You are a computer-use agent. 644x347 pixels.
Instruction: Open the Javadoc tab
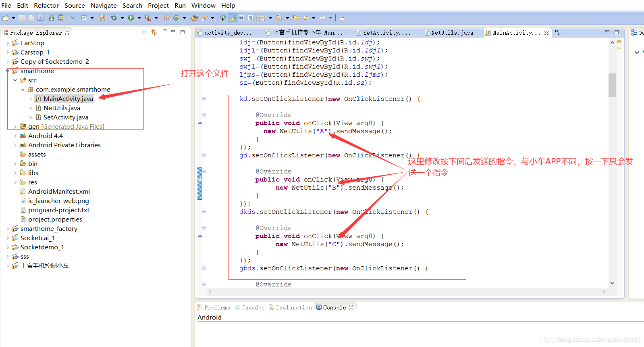click(x=250, y=307)
